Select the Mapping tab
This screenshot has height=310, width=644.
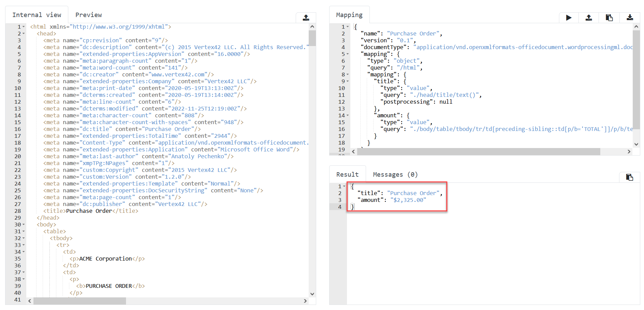pyautogui.click(x=349, y=15)
